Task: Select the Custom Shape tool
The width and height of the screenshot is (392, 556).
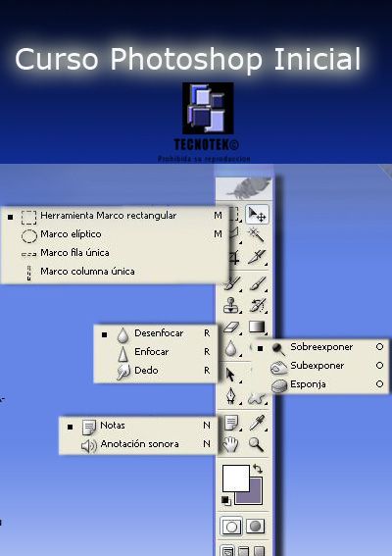Action: pos(257,399)
